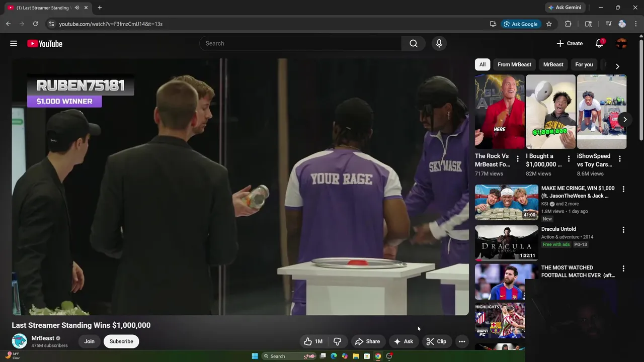View site information icon in address bar
This screenshot has height=362, width=644.
[x=51, y=24]
